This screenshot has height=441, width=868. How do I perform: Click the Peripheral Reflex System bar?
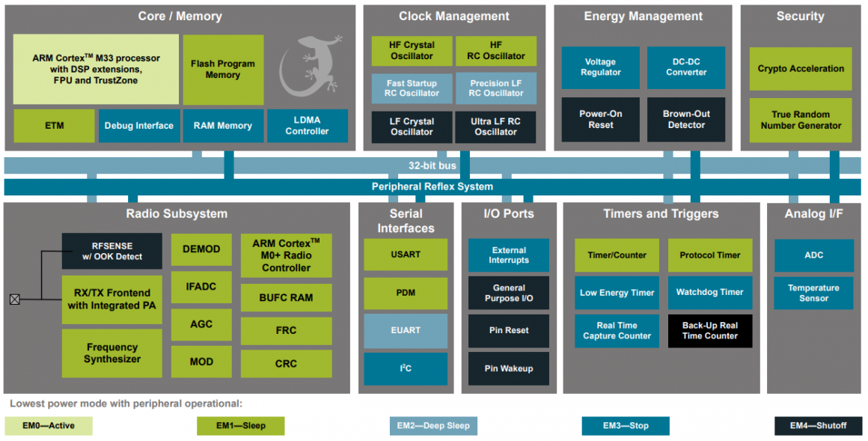pyautogui.click(x=433, y=186)
